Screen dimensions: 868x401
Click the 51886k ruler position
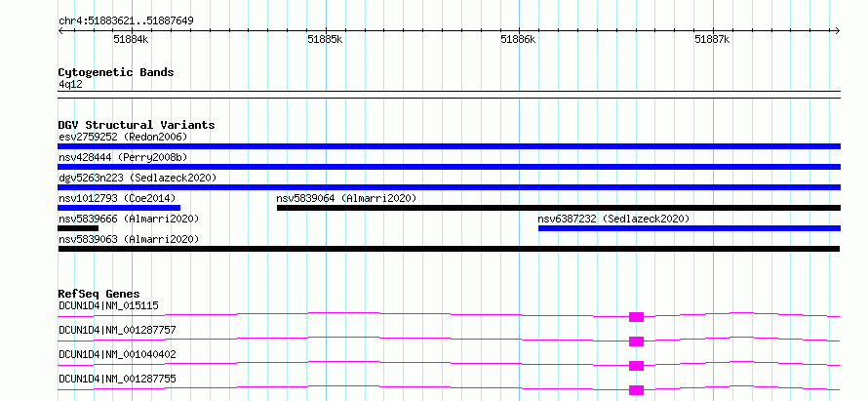coord(518,39)
